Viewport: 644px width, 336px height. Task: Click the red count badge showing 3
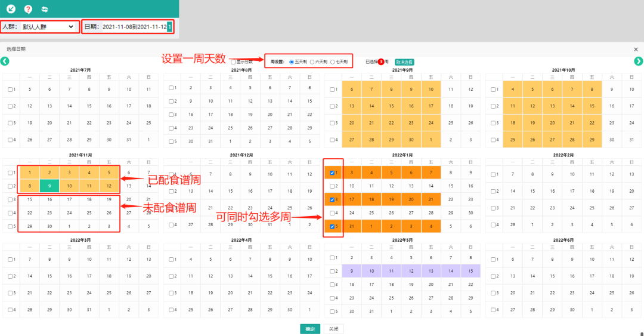coord(380,62)
